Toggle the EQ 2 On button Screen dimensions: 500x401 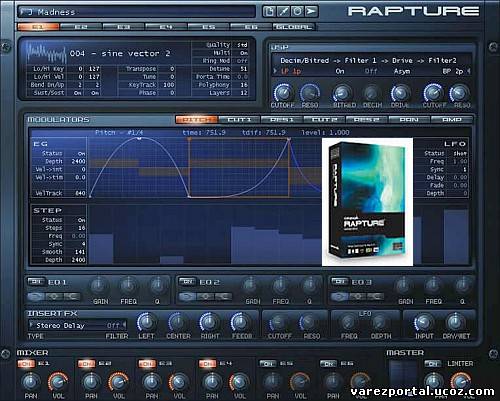[187, 282]
